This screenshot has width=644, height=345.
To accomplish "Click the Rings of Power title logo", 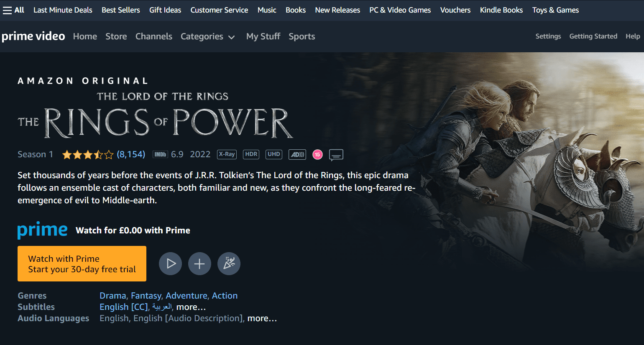I will click(156, 115).
